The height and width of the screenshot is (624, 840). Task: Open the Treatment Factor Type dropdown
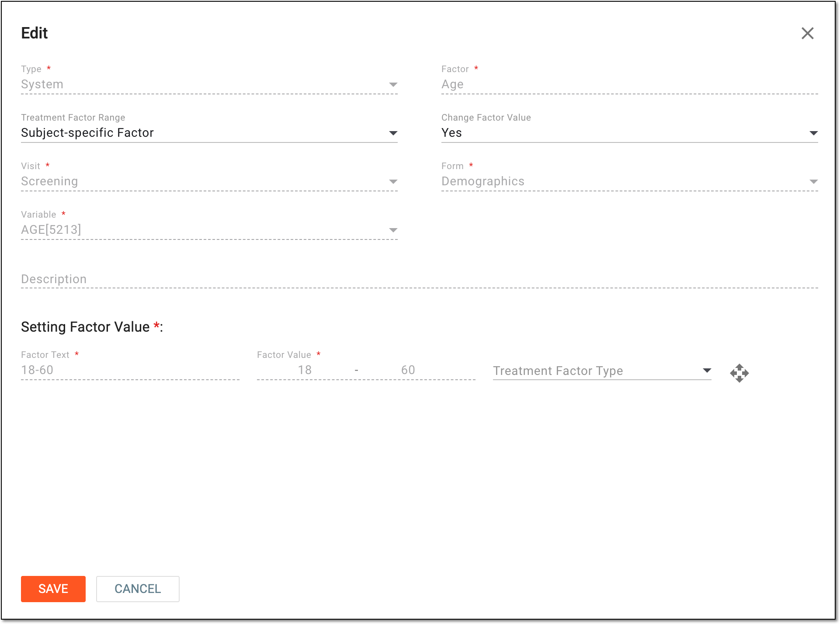(602, 371)
